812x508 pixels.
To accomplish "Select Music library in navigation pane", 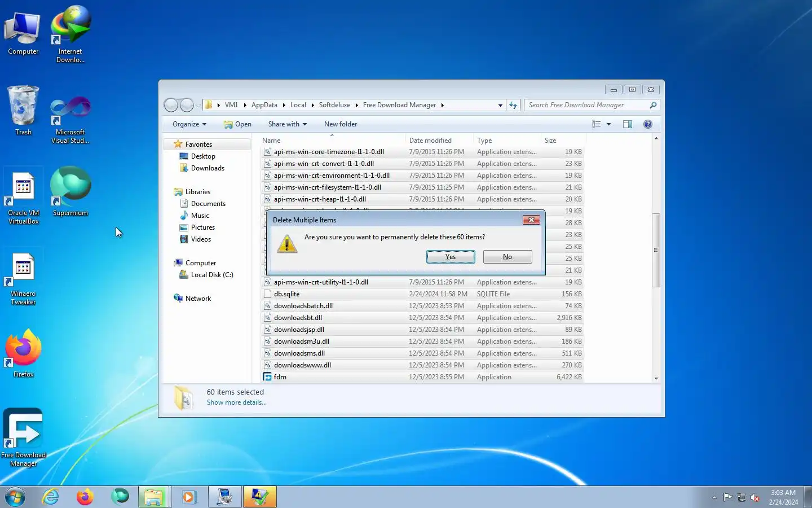I will coord(200,216).
